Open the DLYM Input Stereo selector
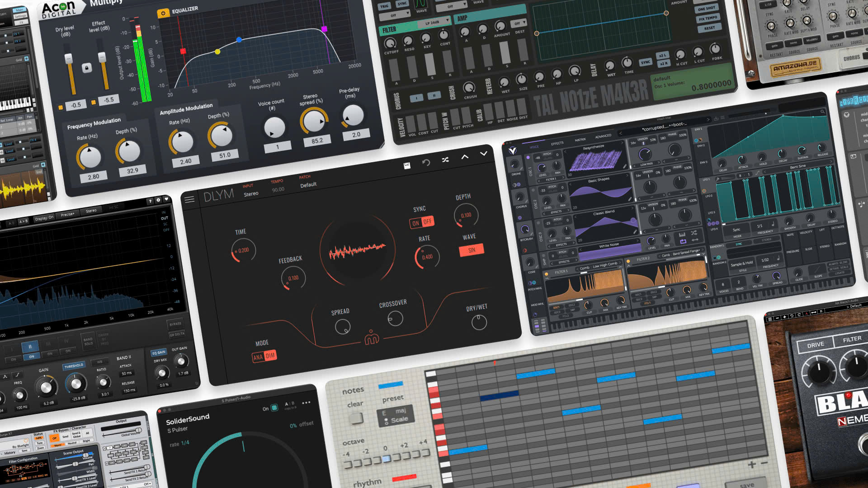868x488 pixels. 251,194
